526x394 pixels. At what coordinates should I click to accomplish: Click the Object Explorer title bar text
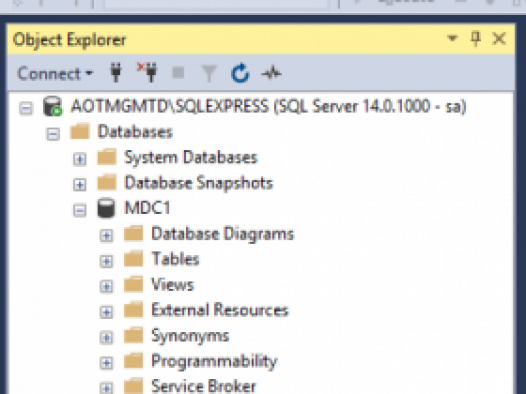(x=70, y=40)
